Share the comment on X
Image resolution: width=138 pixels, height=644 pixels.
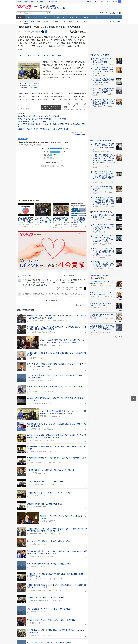[85, 288]
